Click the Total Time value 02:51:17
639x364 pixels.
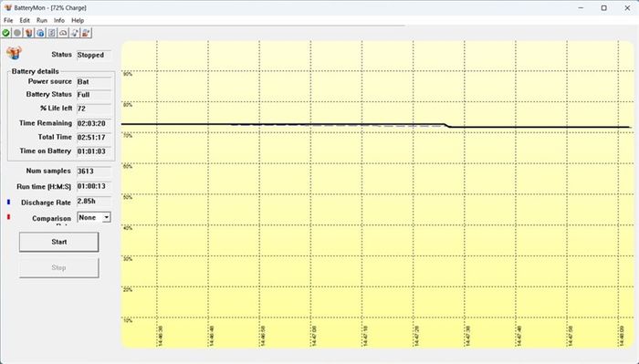(94, 138)
